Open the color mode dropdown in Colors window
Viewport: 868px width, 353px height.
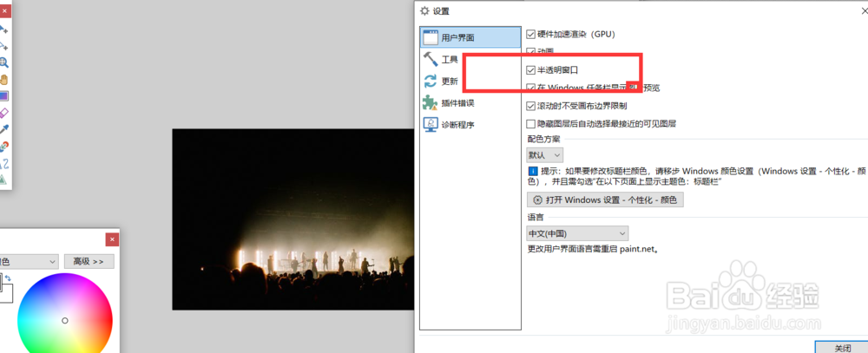29,261
